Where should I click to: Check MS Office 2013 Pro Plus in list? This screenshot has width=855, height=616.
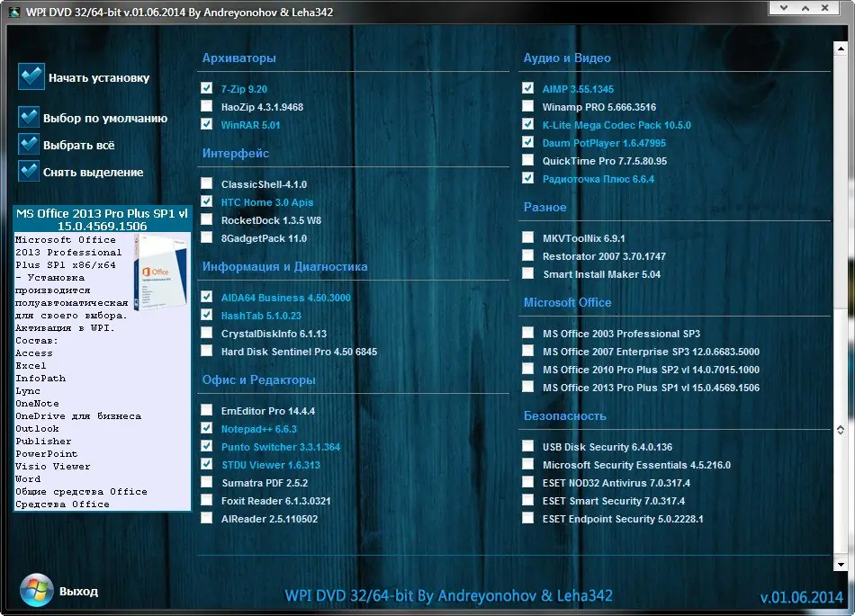tap(527, 386)
